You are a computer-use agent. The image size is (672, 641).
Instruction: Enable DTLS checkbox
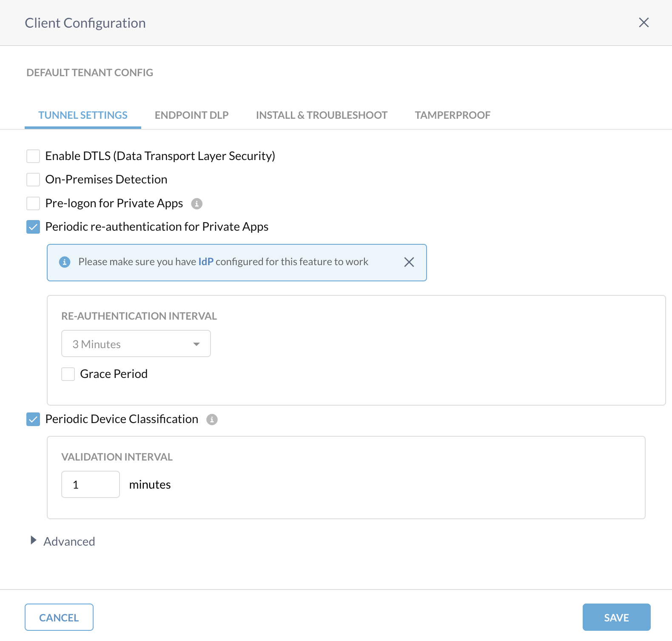pyautogui.click(x=33, y=156)
